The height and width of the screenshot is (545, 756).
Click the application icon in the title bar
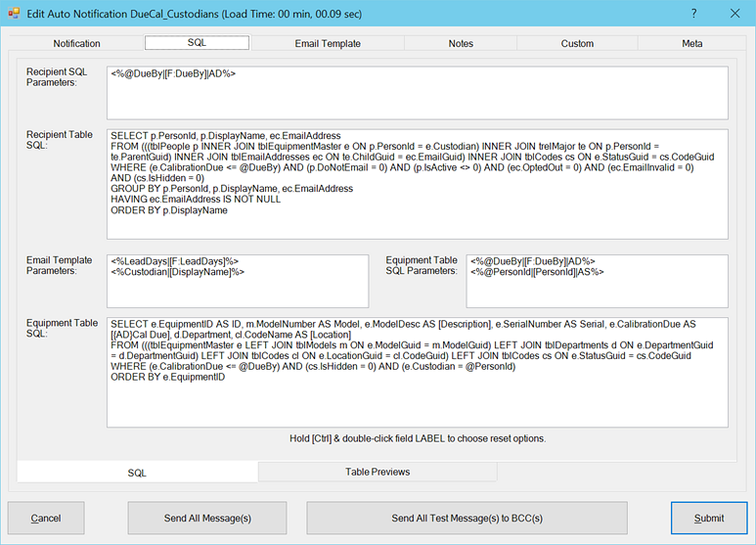14,13
